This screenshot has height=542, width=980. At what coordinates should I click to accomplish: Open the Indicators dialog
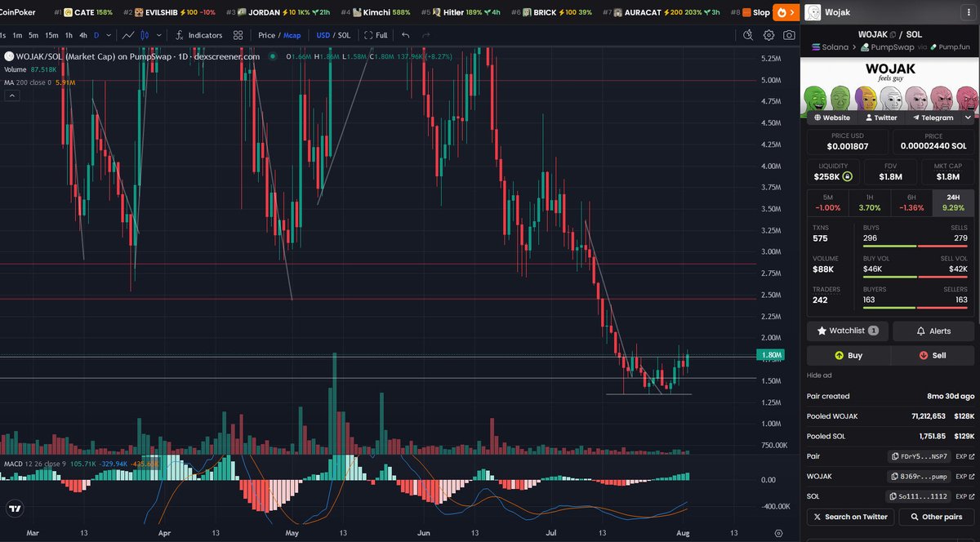point(198,35)
